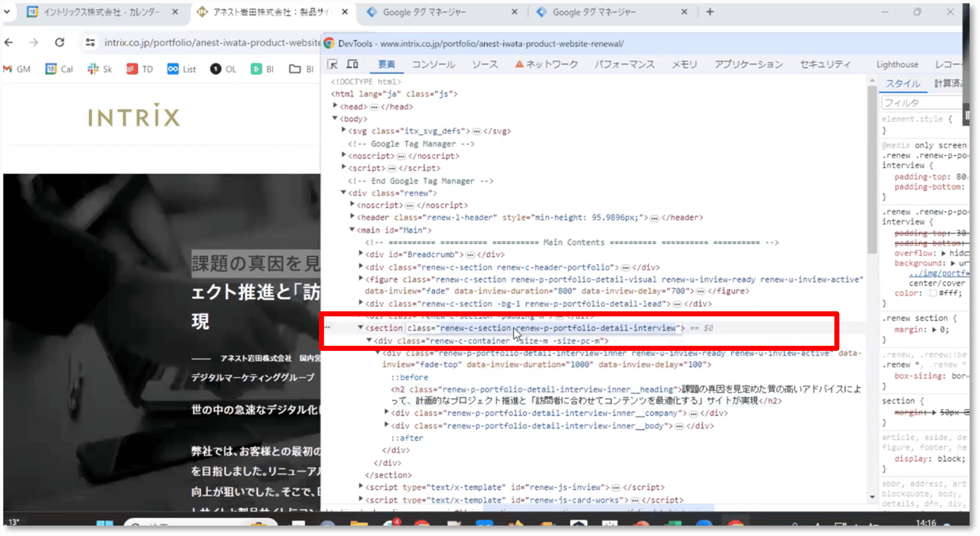Expand the header renew-l-header node
980x536 pixels.
352,217
